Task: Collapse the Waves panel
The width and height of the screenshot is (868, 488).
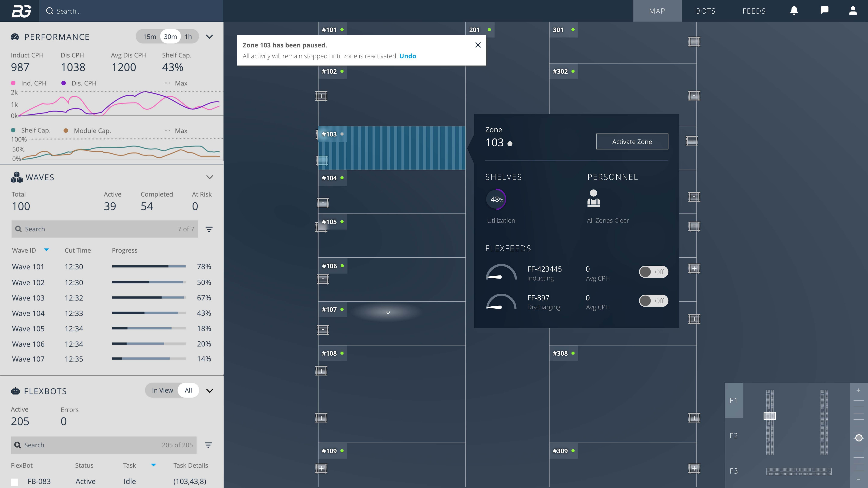Action: coord(209,177)
